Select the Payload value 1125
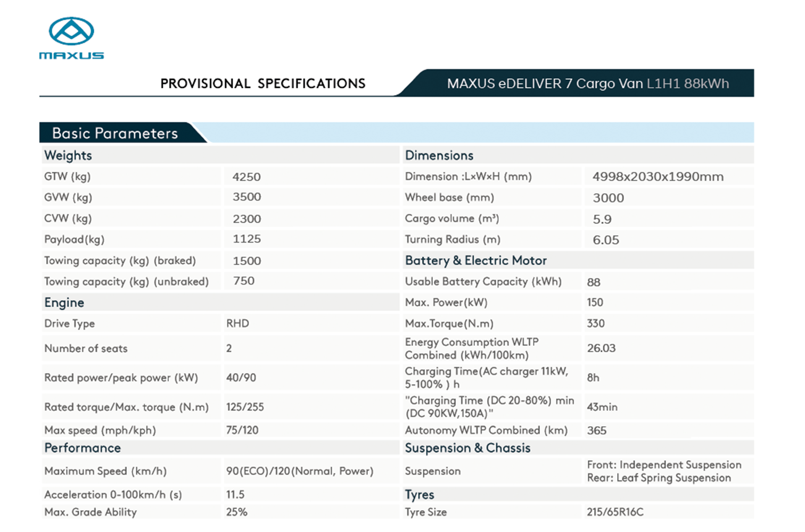 [247, 239]
